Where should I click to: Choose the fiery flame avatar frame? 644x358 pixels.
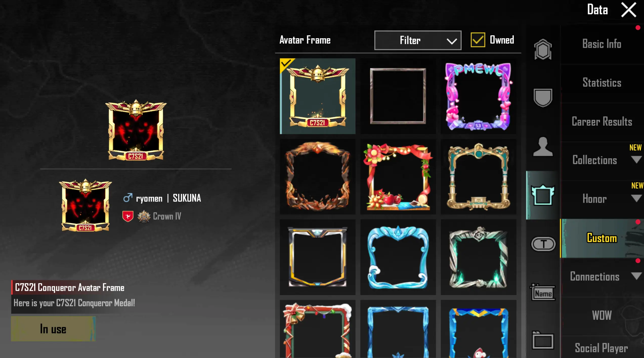coord(317,176)
